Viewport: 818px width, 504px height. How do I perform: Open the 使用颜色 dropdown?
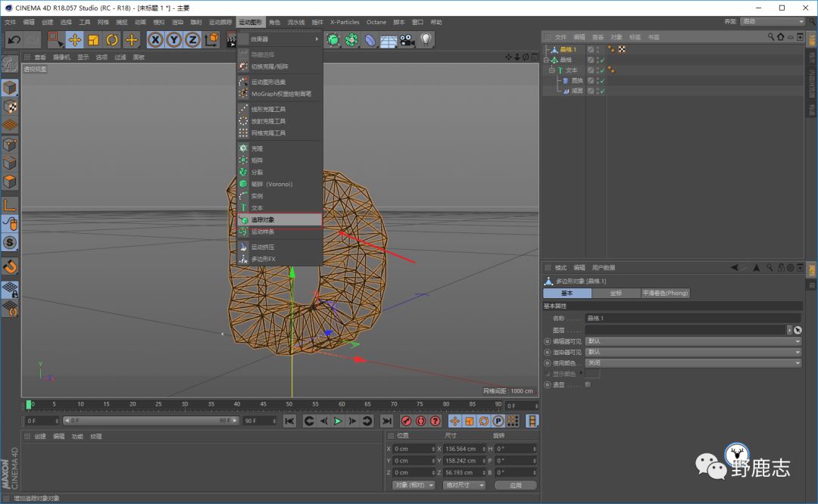click(693, 362)
